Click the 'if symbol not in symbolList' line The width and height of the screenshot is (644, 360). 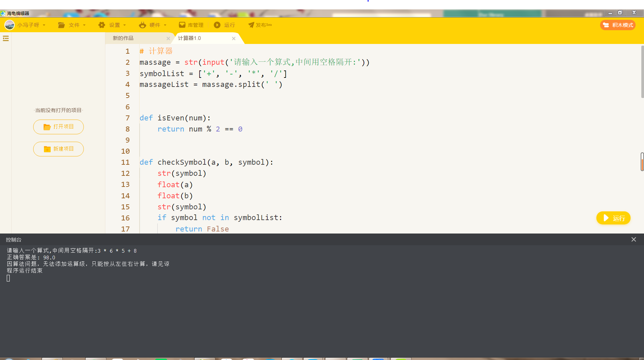pyautogui.click(x=220, y=218)
